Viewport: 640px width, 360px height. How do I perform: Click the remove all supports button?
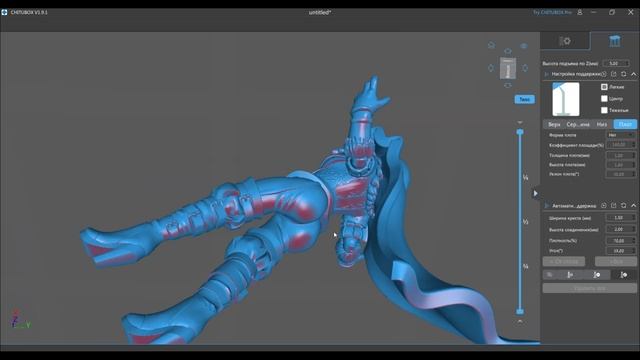tap(589, 288)
